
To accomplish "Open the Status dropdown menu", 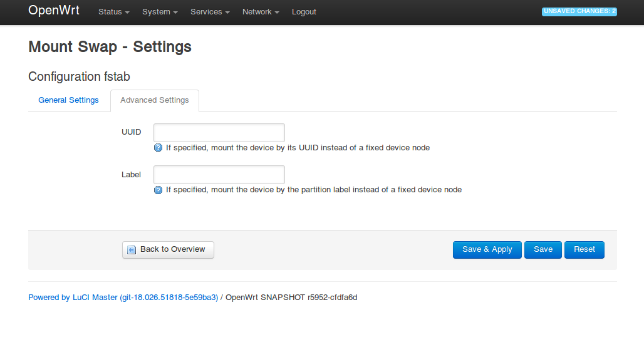I will (x=114, y=12).
